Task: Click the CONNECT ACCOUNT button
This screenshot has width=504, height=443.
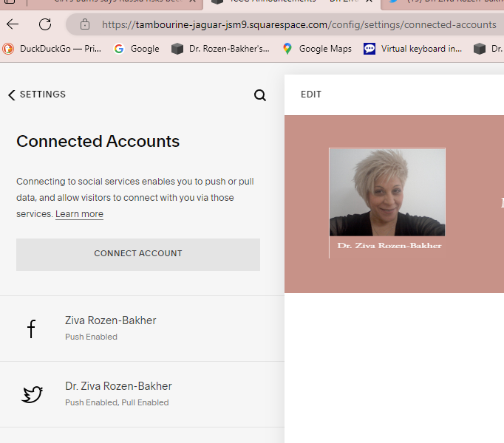Action: tap(138, 255)
